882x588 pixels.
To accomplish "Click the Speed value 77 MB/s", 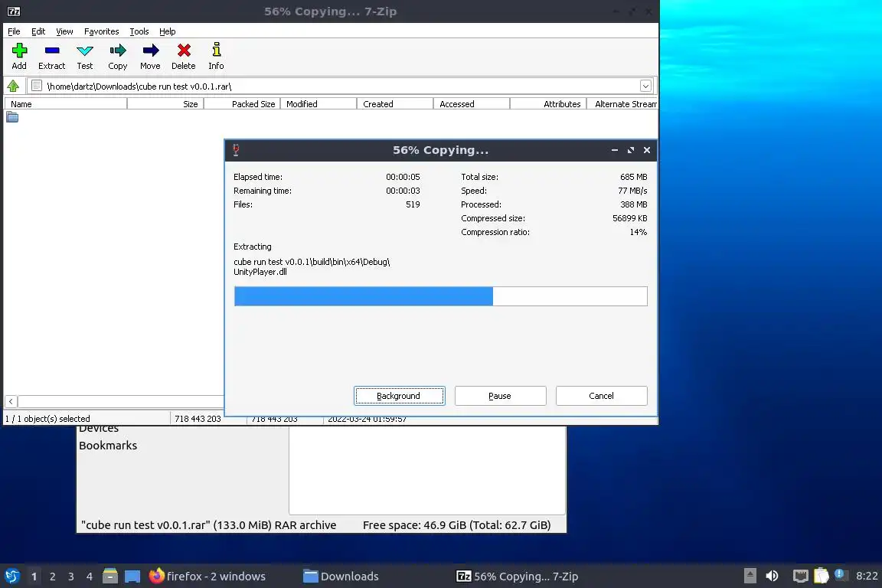I will [632, 191].
